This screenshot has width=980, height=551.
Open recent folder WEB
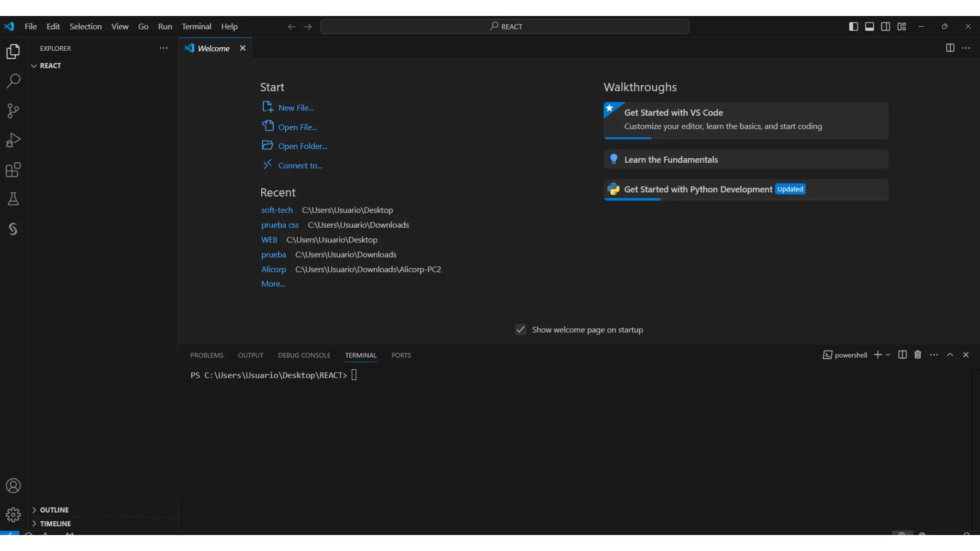click(x=269, y=240)
